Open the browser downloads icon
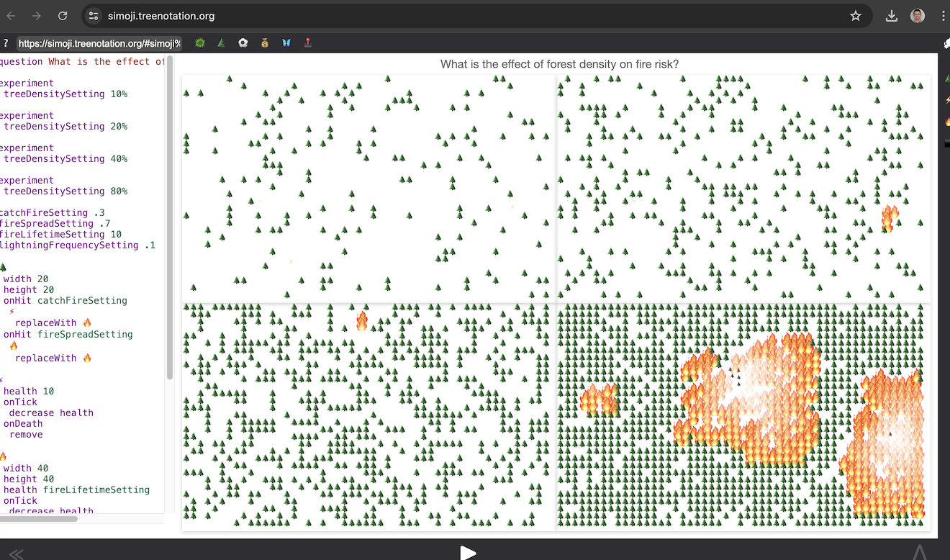 pos(891,16)
